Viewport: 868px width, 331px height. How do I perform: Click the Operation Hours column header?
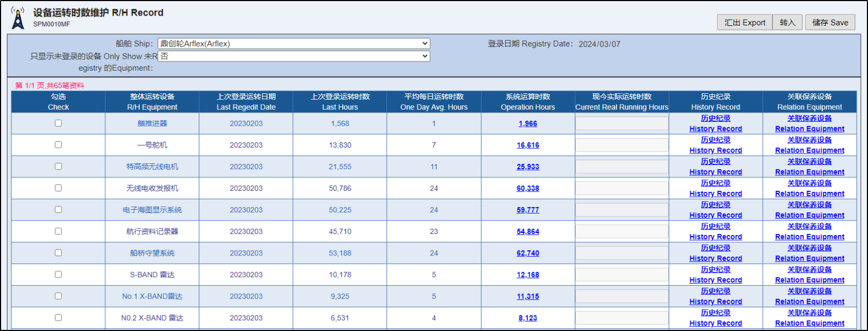pyautogui.click(x=527, y=102)
